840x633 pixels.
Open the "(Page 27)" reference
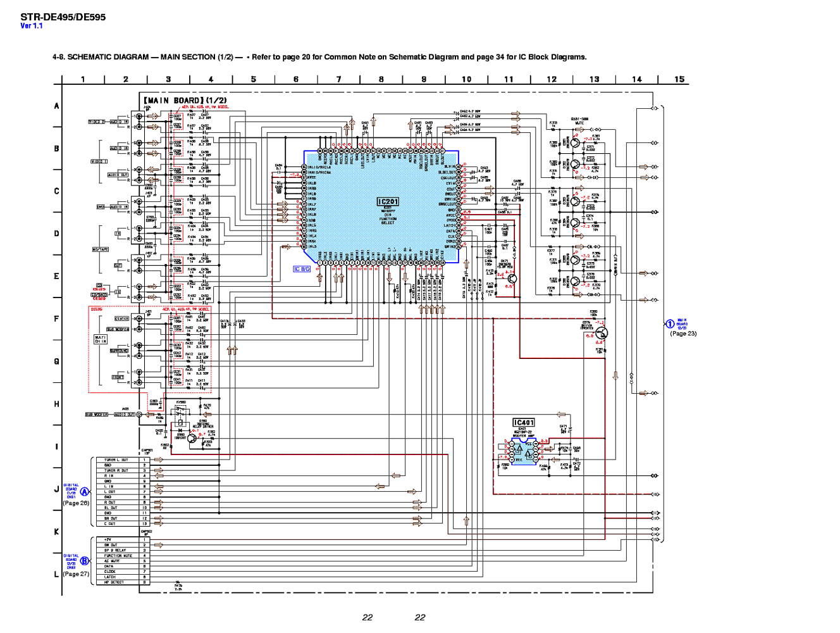coord(76,574)
